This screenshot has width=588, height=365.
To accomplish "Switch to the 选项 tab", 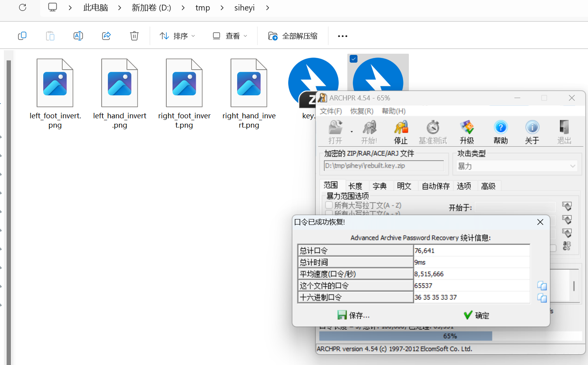I will coord(464,186).
